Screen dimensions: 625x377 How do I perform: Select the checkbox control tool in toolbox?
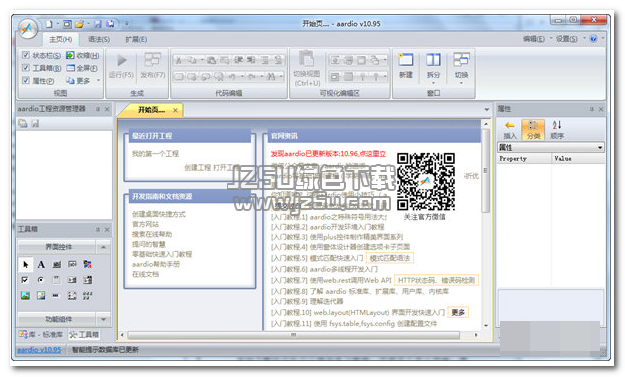[x=25, y=280]
